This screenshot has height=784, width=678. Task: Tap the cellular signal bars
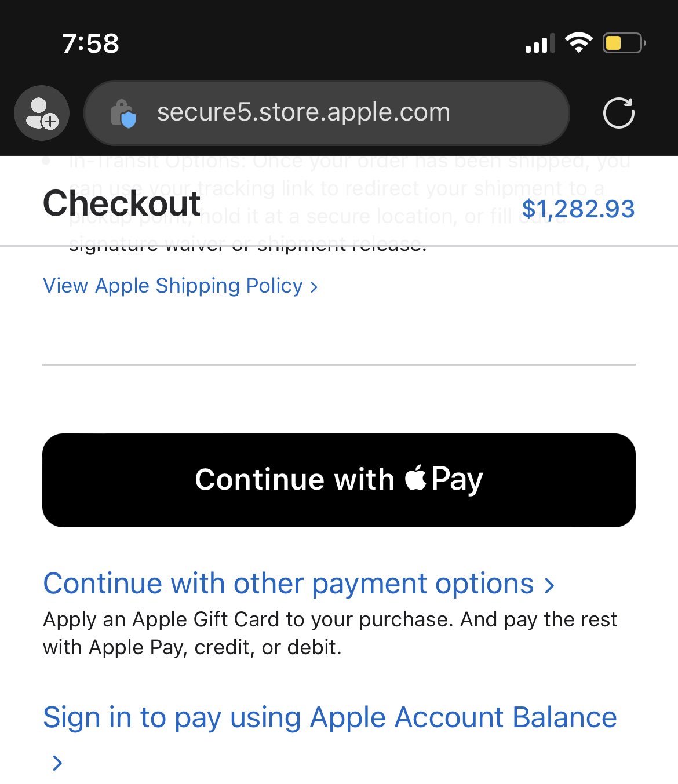(539, 44)
